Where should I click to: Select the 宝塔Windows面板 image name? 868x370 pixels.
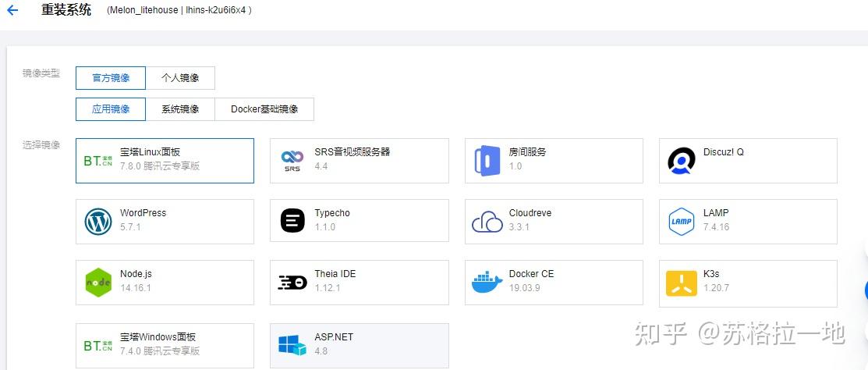158,336
